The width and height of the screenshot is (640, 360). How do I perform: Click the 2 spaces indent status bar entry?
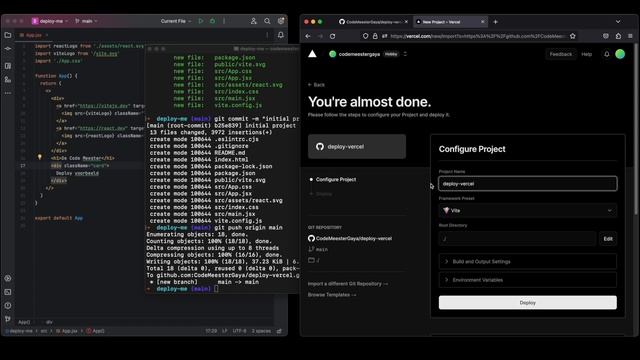point(261,331)
